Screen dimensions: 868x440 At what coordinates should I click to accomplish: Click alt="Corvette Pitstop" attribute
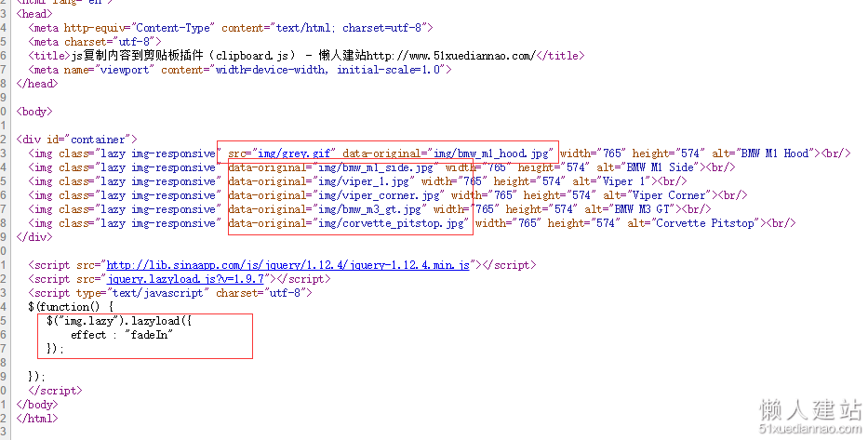[x=694, y=223]
